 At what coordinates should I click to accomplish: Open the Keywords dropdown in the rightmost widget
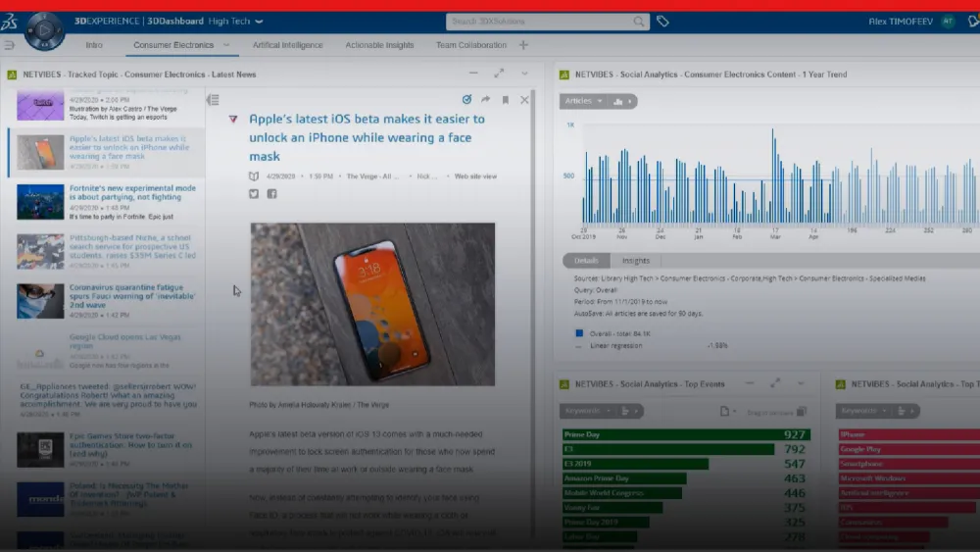[x=864, y=411]
